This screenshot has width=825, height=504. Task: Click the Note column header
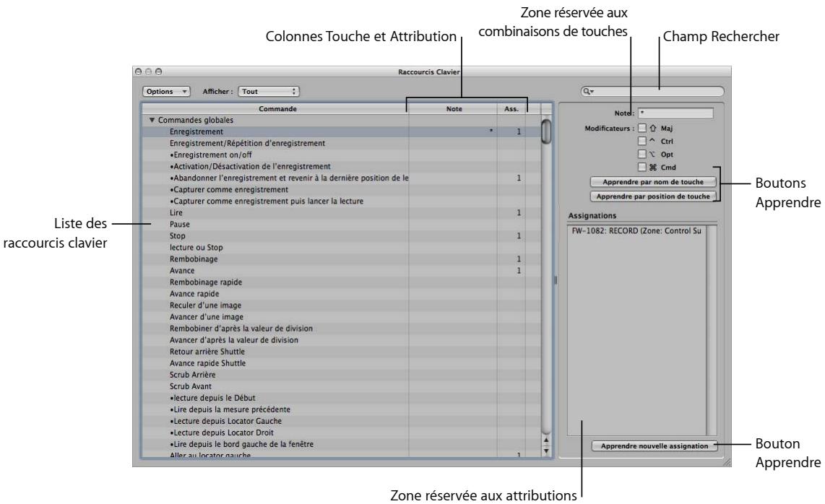pos(454,109)
